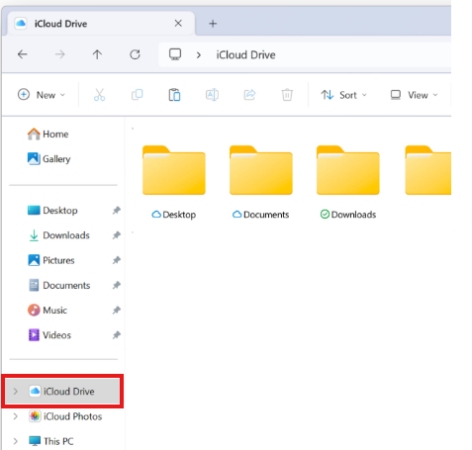Click the cloud status icon beside Documents folder

click(x=237, y=214)
